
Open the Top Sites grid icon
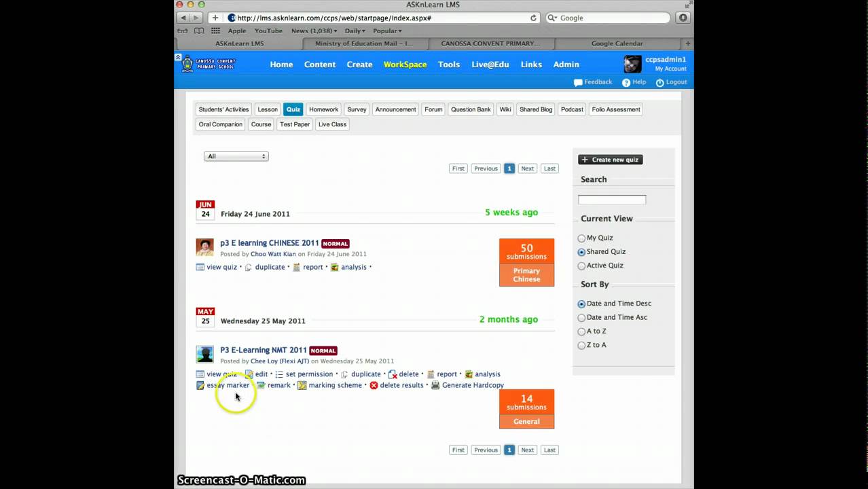click(x=215, y=31)
